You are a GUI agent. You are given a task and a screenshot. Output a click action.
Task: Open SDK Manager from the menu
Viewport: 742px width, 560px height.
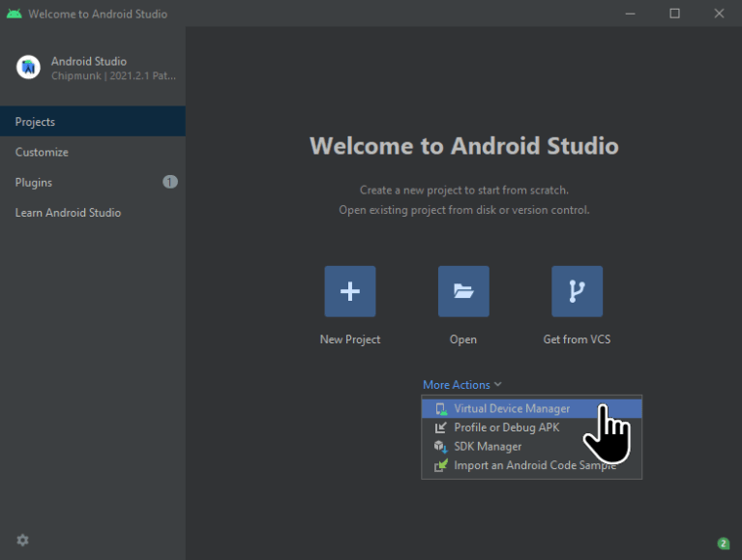click(x=531, y=447)
